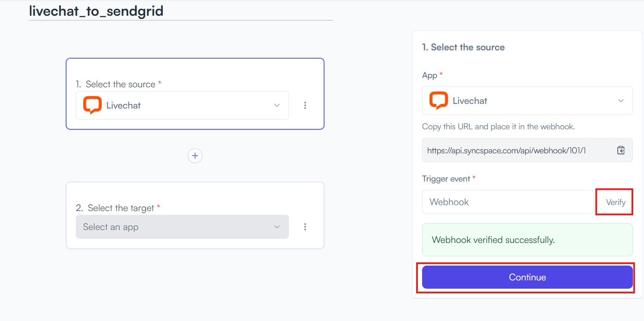Click the Continue button

click(527, 277)
